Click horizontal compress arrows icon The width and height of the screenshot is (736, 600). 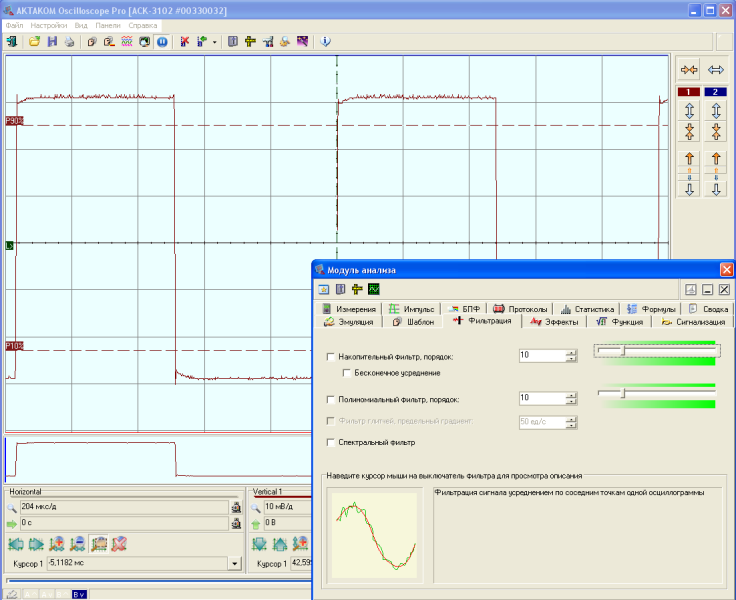(689, 70)
